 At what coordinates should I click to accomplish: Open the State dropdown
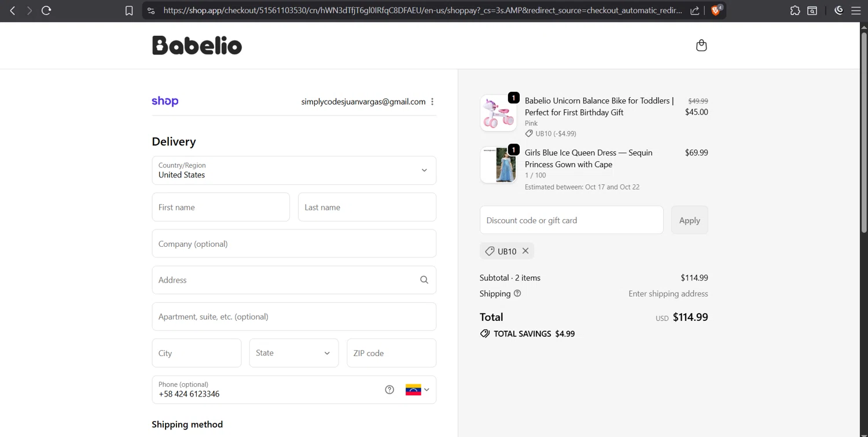click(294, 353)
